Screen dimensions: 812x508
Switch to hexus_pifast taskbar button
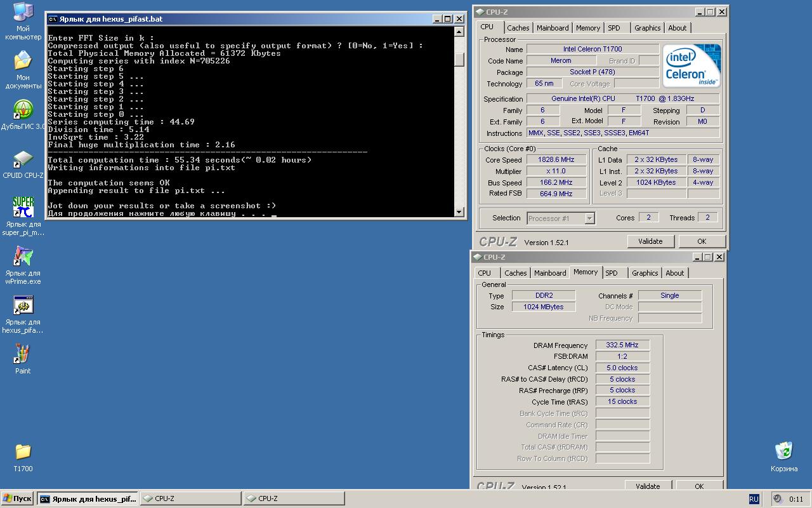[88, 498]
